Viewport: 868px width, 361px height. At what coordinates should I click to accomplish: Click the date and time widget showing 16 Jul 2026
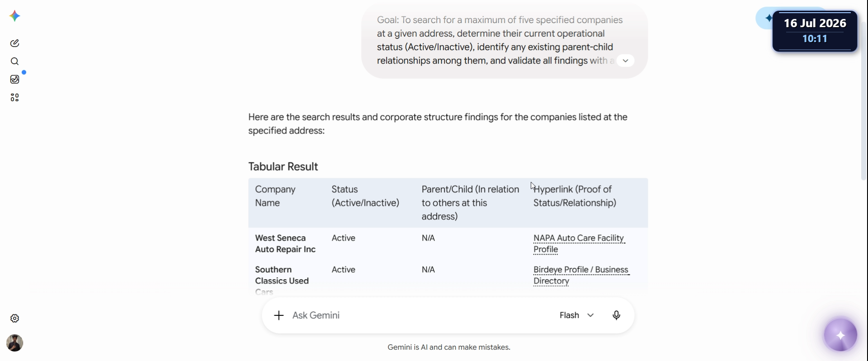[x=815, y=31]
